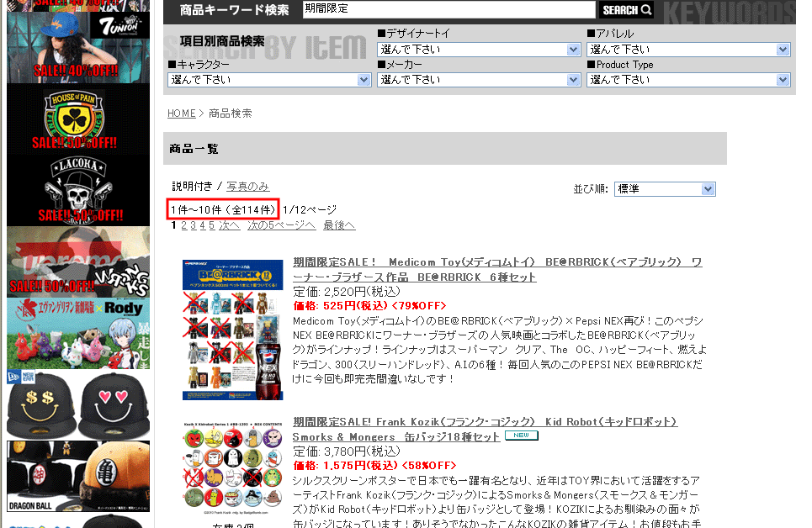812x528 pixels.
Task: Go to results page 3
Action: tap(194, 225)
